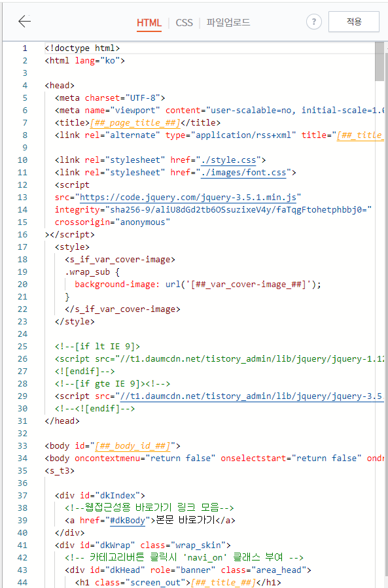Select line number 33 in the gutter
The width and height of the screenshot is (388, 588).
[x=22, y=446]
